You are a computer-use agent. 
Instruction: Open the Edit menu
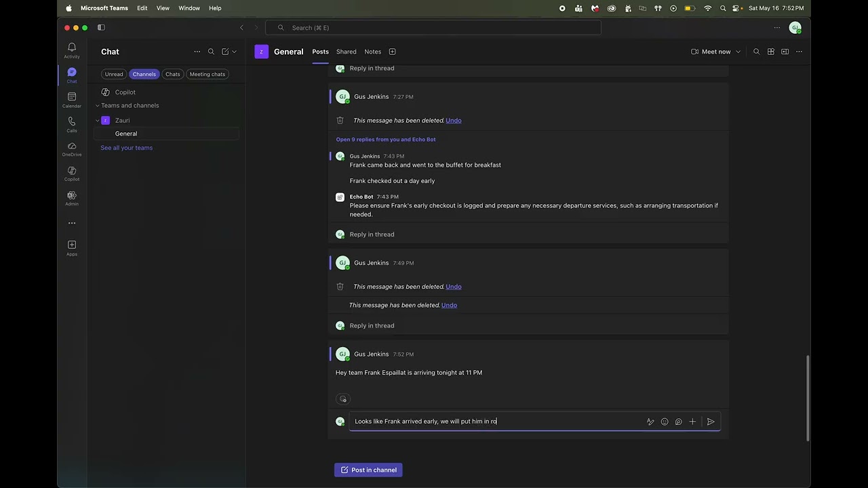click(142, 8)
